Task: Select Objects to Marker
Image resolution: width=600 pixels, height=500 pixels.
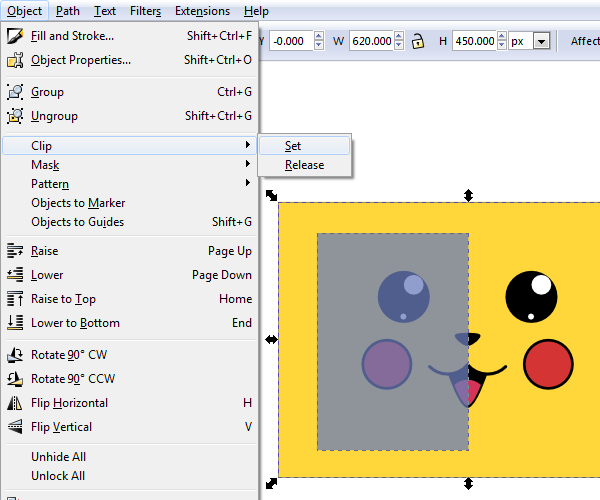Action: pos(129,203)
